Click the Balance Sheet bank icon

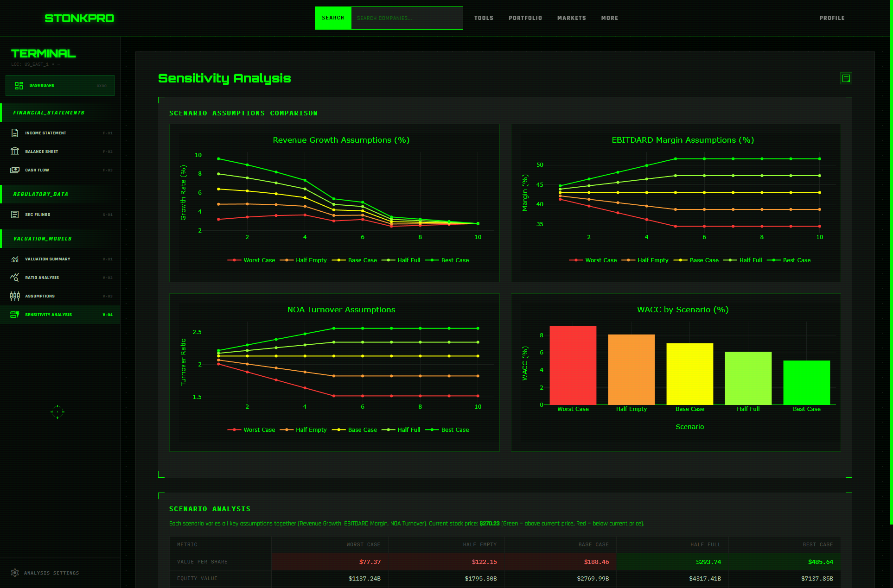[15, 151]
